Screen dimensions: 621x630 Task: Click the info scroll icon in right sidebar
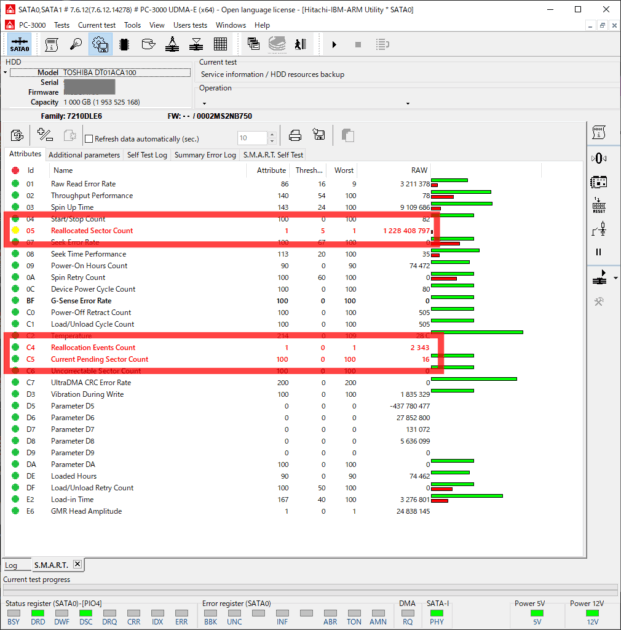click(x=599, y=133)
